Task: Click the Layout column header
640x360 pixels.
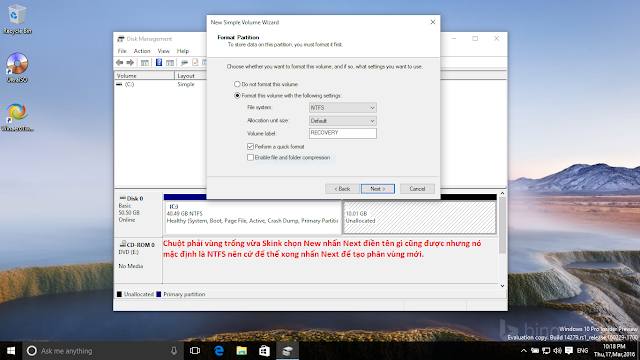Action: coord(191,76)
